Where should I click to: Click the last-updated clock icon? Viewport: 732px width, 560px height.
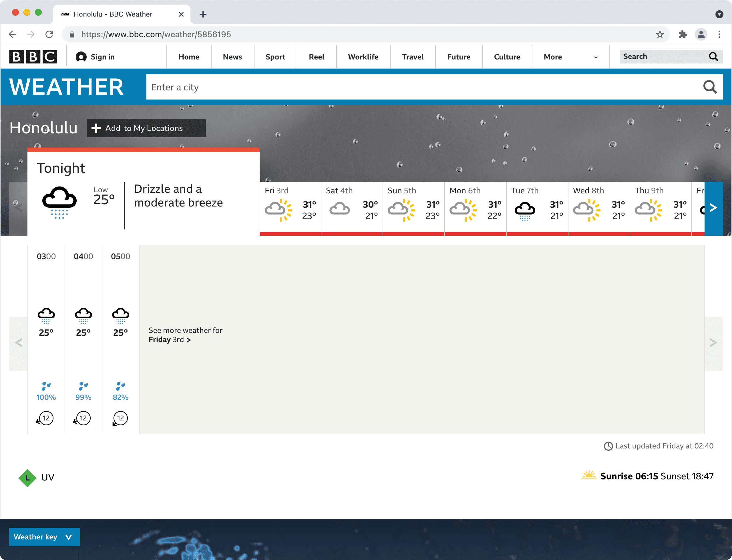pyautogui.click(x=608, y=446)
